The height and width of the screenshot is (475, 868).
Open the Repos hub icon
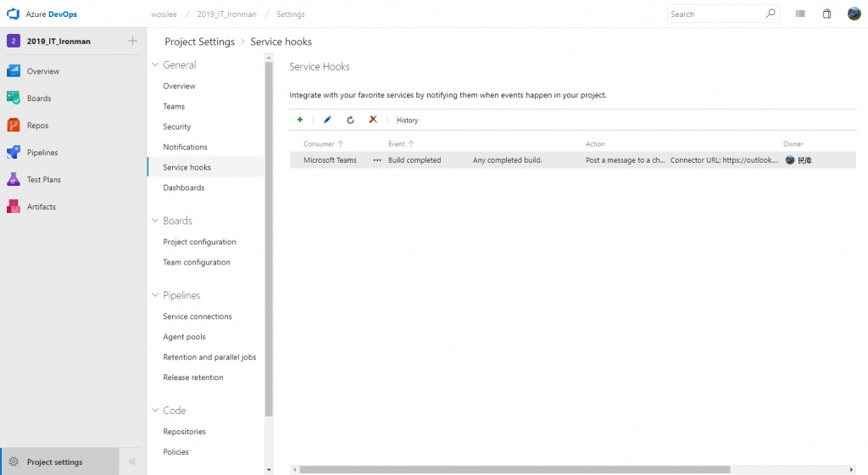(x=14, y=126)
